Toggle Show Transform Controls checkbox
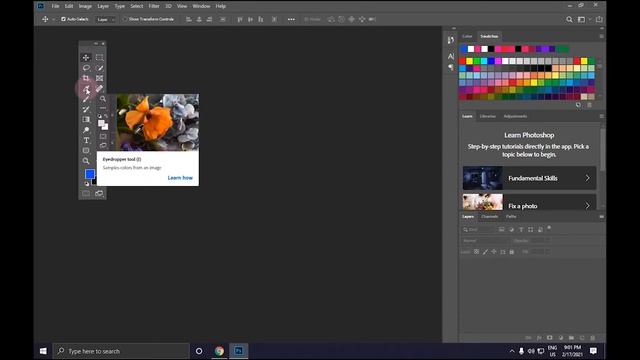The width and height of the screenshot is (640, 360). tap(125, 19)
